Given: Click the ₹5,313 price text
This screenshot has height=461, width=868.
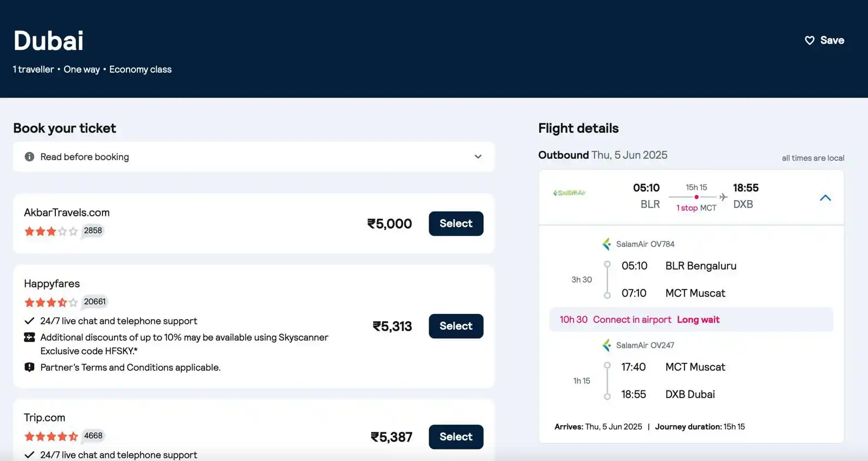Looking at the screenshot, I should tap(392, 326).
